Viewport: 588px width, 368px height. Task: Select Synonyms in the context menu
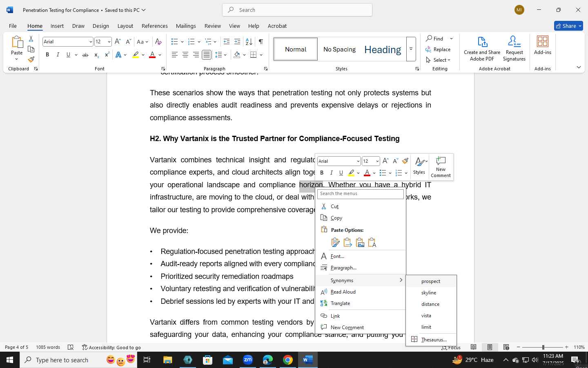coord(361,280)
